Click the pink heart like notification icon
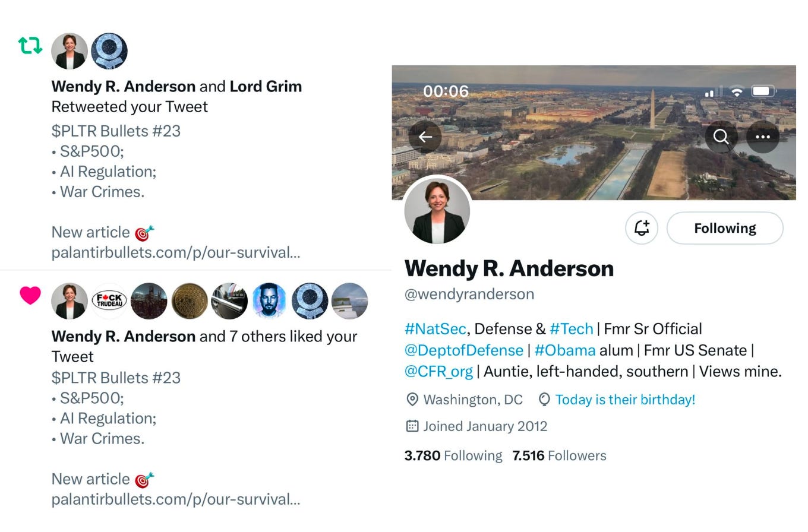 [30, 295]
